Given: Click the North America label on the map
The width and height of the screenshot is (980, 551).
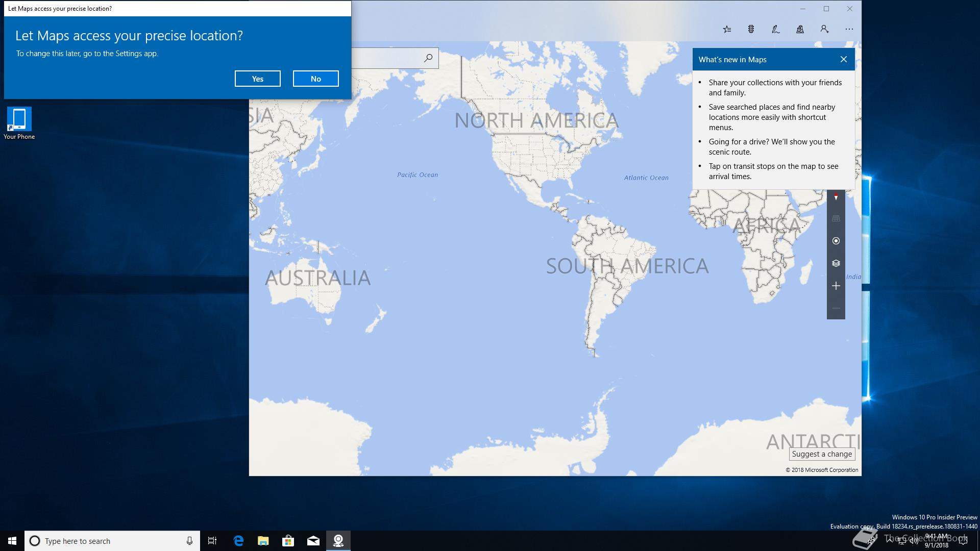Looking at the screenshot, I should pos(536,120).
